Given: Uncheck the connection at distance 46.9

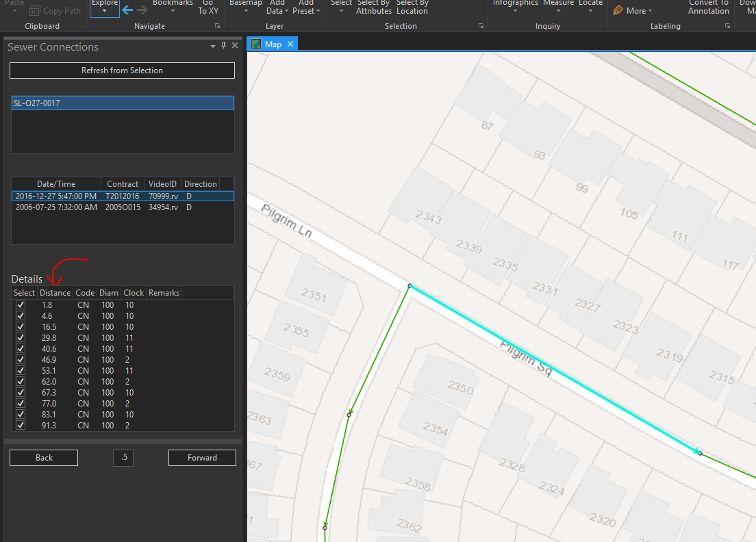Looking at the screenshot, I should coord(21,359).
